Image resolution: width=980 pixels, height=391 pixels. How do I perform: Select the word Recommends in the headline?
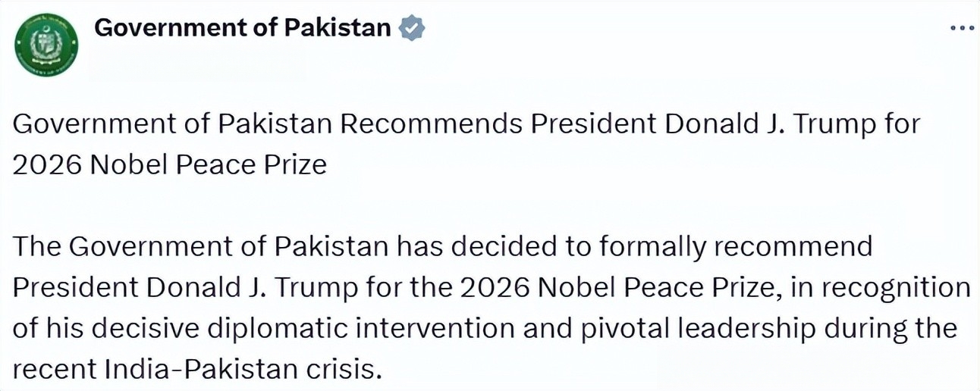pyautogui.click(x=432, y=124)
